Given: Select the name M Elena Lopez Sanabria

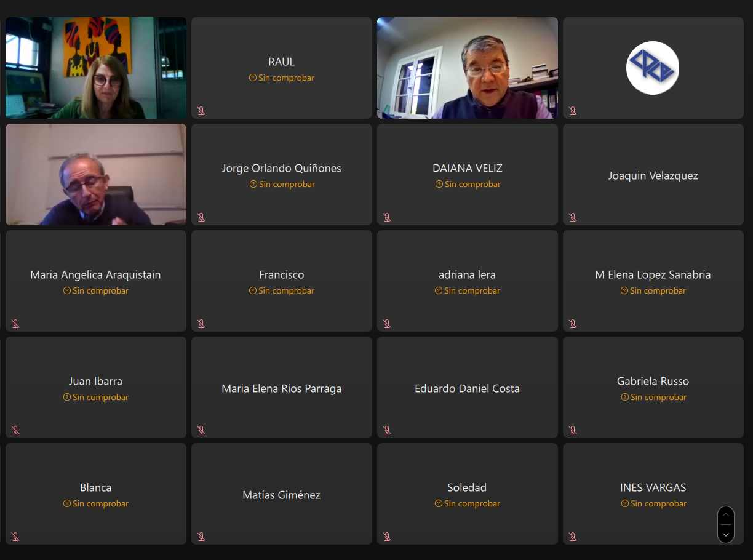Looking at the screenshot, I should pyautogui.click(x=653, y=275).
